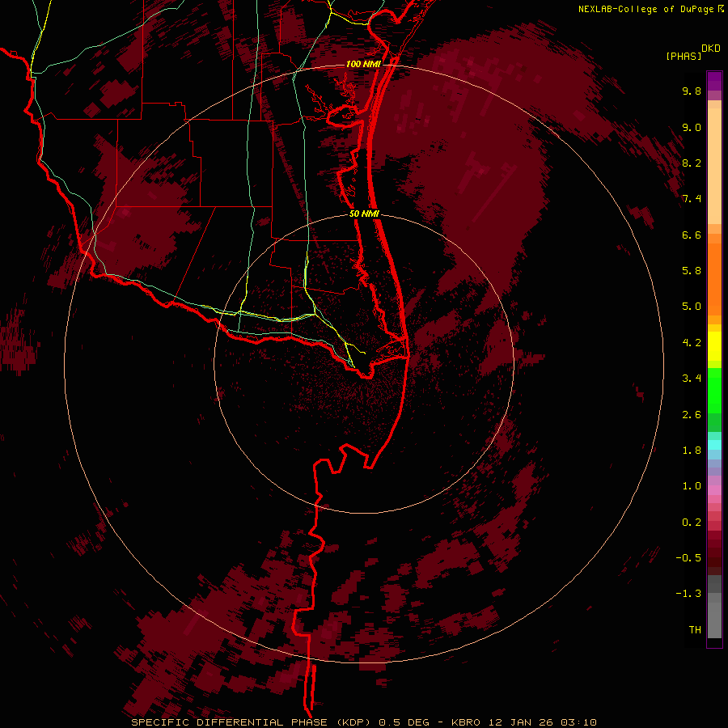Click the 3.4 color scale value
The image size is (728, 728).
pos(692,379)
